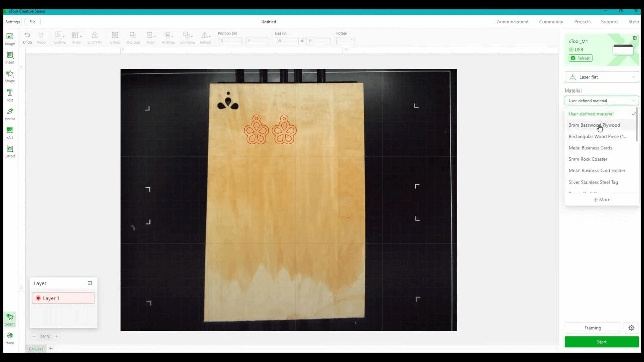Click the Size W input field

coord(287,41)
